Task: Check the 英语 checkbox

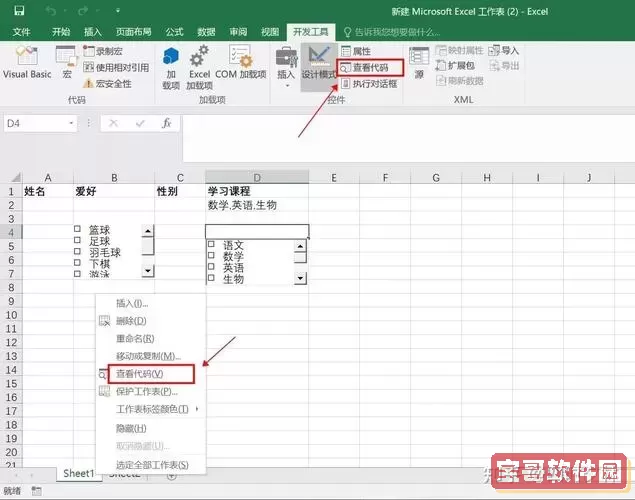Action: [211, 266]
